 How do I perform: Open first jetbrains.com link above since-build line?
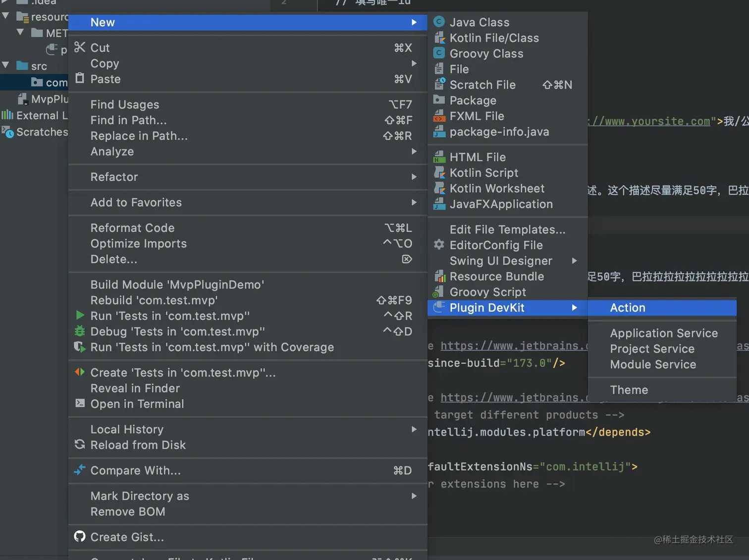[514, 345]
